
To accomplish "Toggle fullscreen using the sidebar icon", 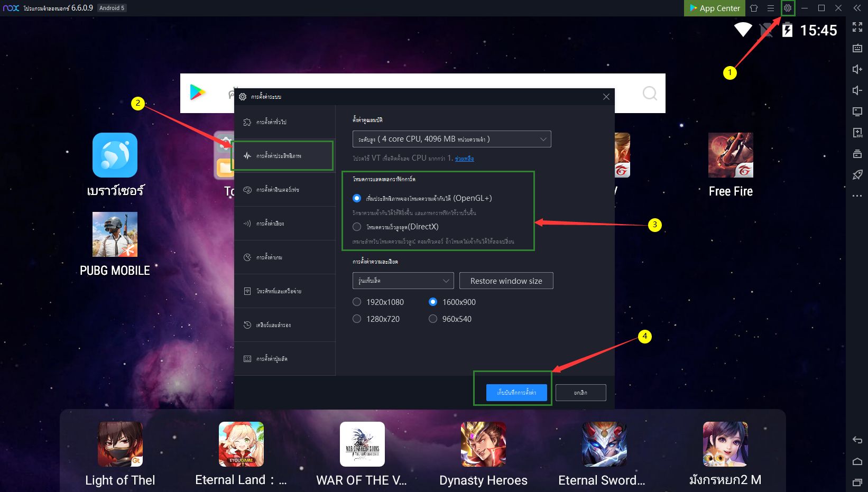I will click(857, 27).
